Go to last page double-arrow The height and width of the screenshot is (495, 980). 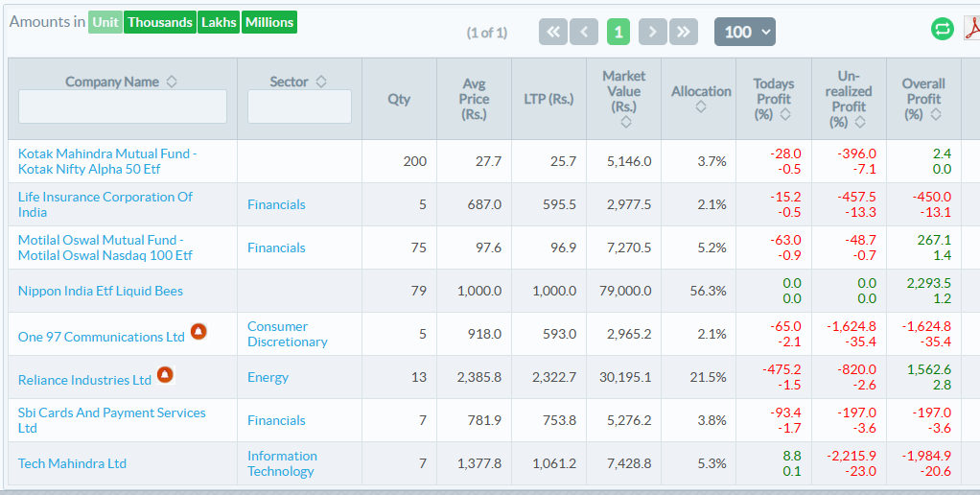point(683,32)
